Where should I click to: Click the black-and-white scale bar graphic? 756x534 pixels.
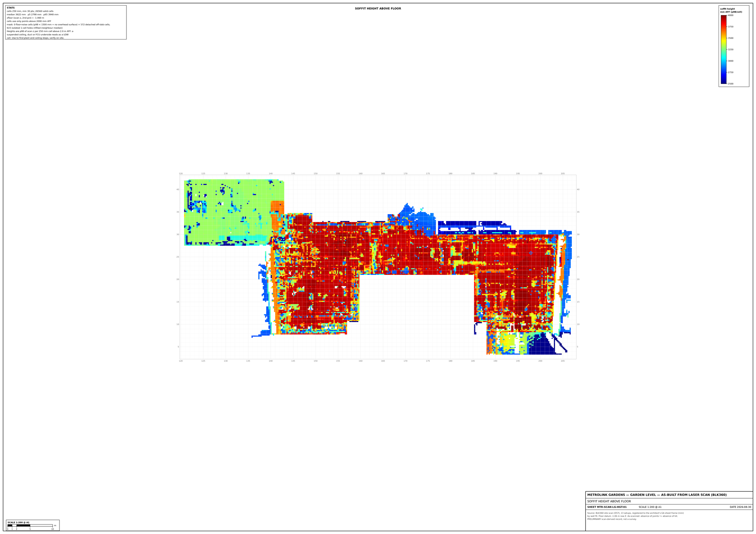point(30,526)
